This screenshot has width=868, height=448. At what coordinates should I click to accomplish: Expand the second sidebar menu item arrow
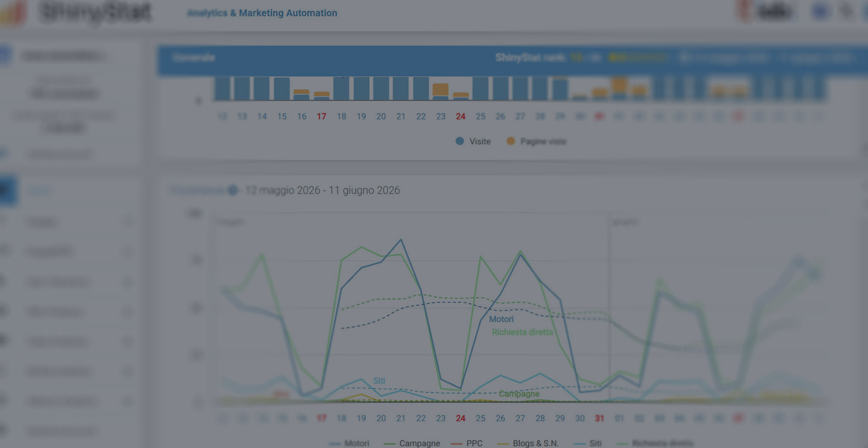(x=128, y=252)
